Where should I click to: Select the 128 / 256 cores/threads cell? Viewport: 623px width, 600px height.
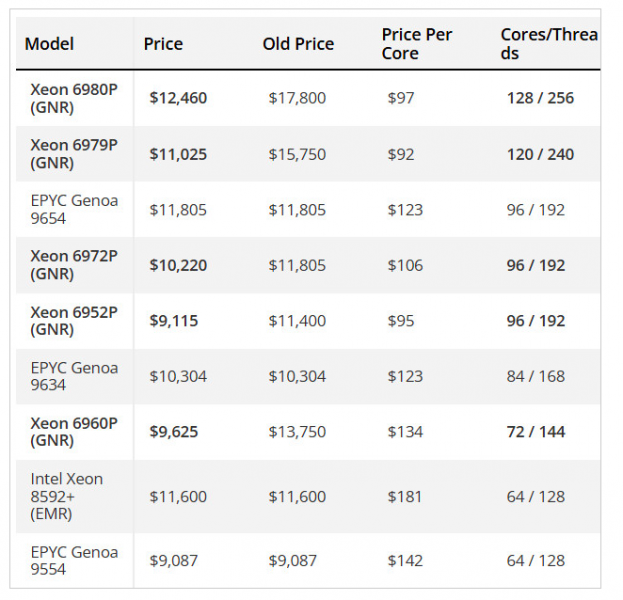coord(540,98)
